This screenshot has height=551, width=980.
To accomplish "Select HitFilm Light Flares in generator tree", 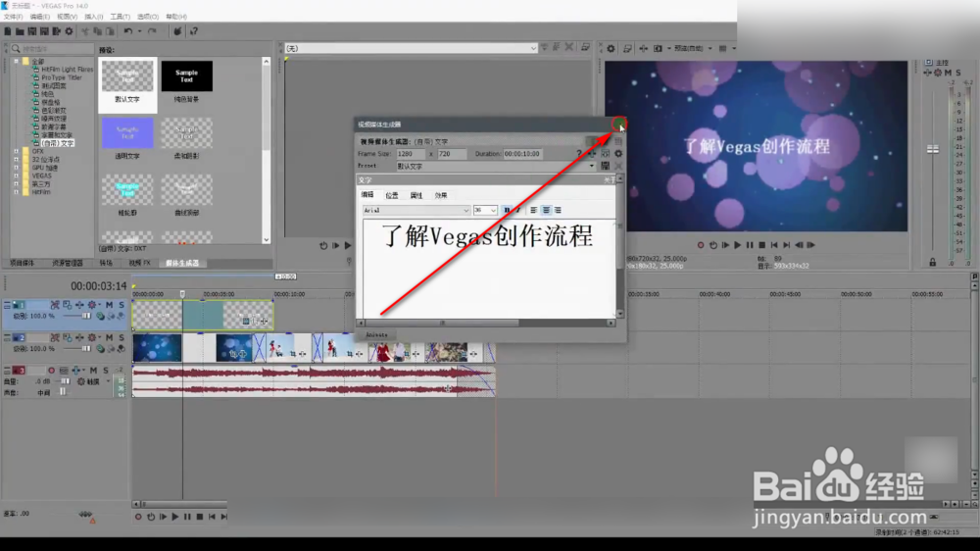I will [x=67, y=70].
